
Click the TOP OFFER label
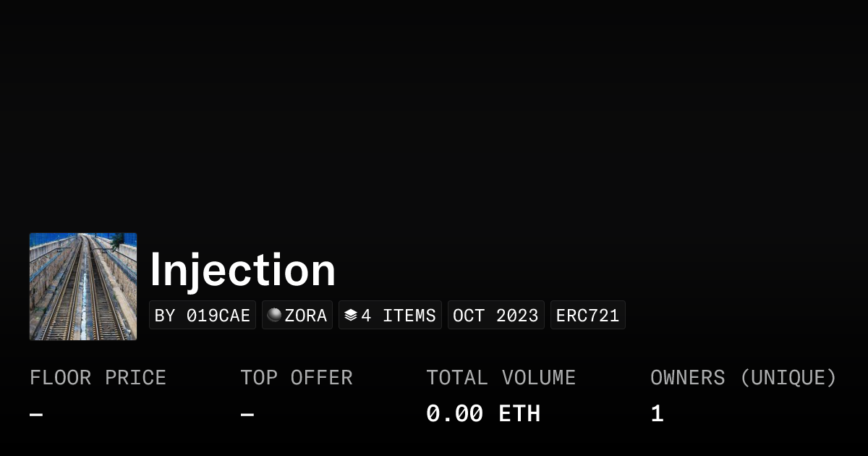point(297,378)
